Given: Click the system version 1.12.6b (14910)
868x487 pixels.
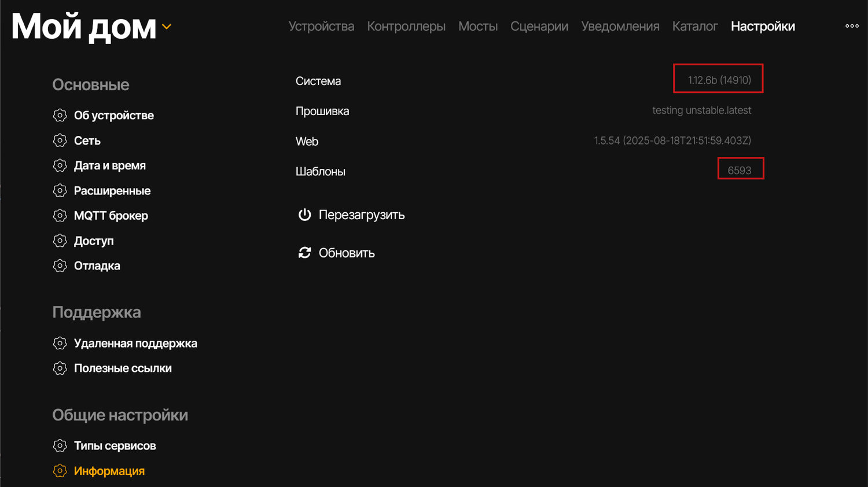Looking at the screenshot, I should (x=719, y=80).
